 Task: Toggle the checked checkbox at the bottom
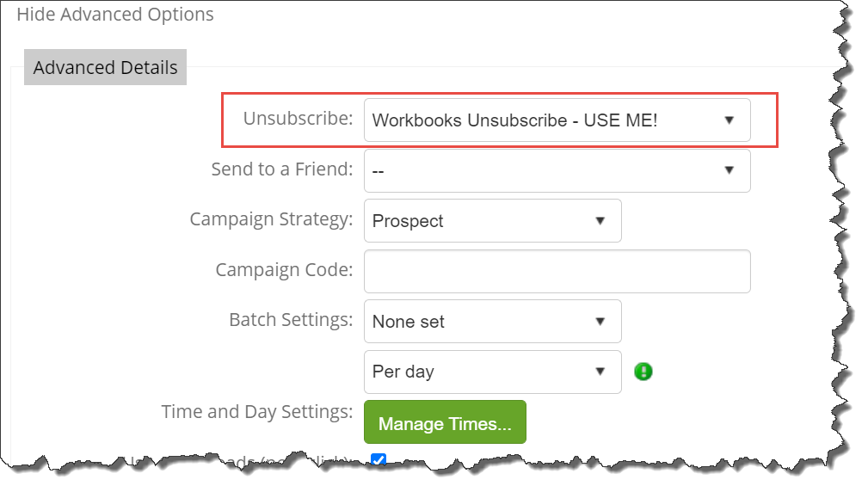379,459
